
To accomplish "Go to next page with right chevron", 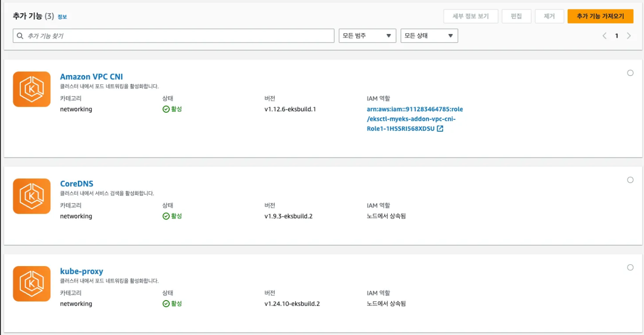I will tap(628, 36).
